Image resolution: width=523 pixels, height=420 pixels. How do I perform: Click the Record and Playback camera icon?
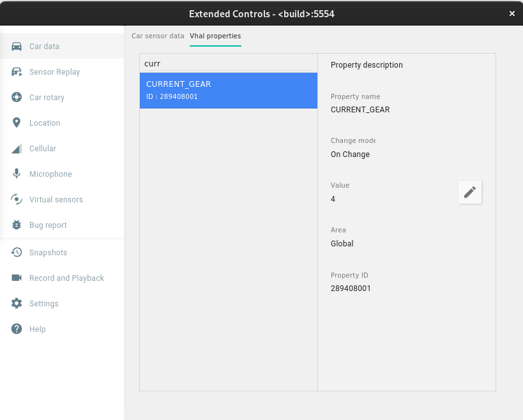[x=17, y=278]
